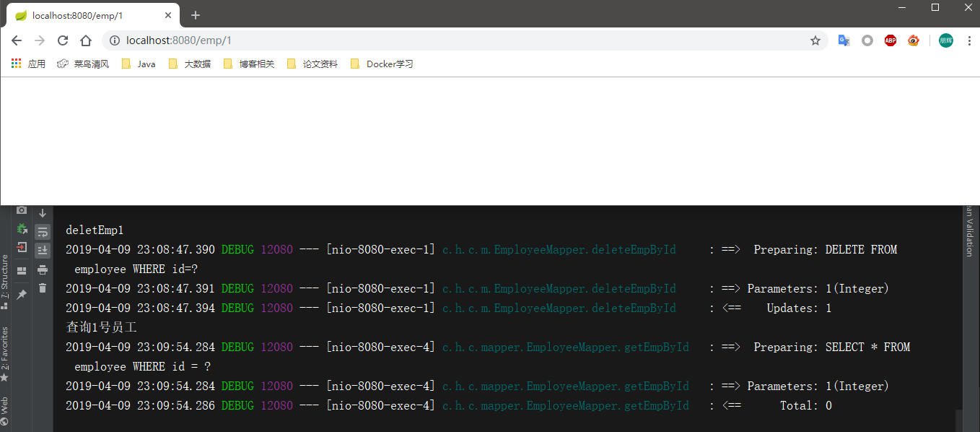Click the camera thread dump icon
The width and height of the screenshot is (980, 432).
pyautogui.click(x=22, y=210)
